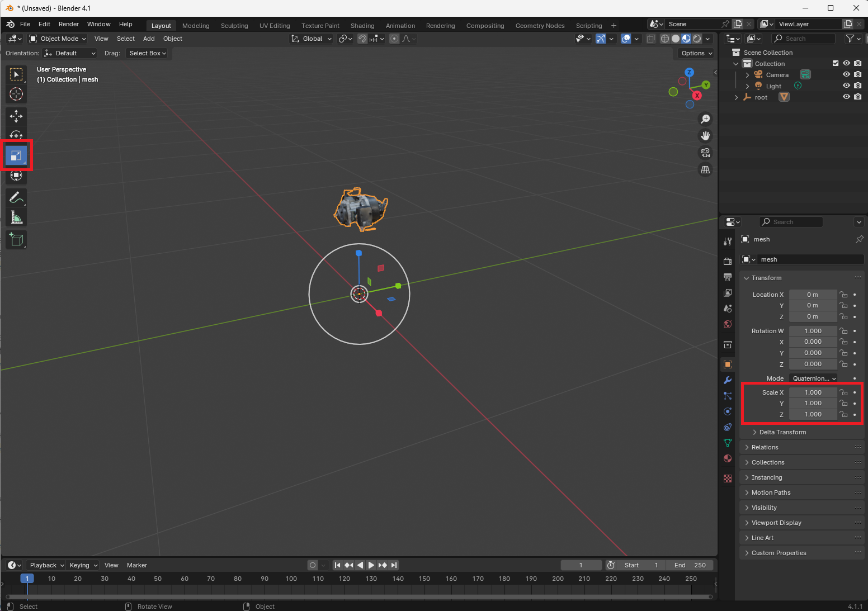Open the Material properties tab
This screenshot has height=611, width=868.
[728, 458]
